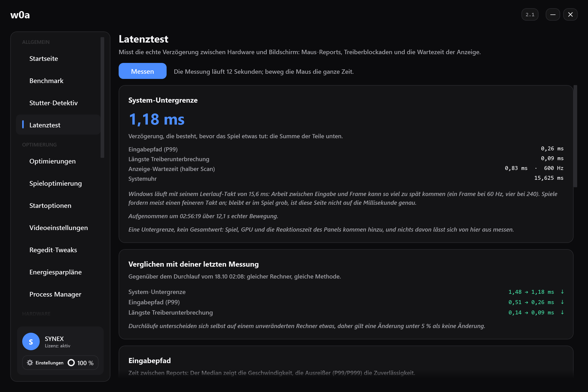Go to Videoeinstellungen
588x392 pixels.
tap(58, 228)
